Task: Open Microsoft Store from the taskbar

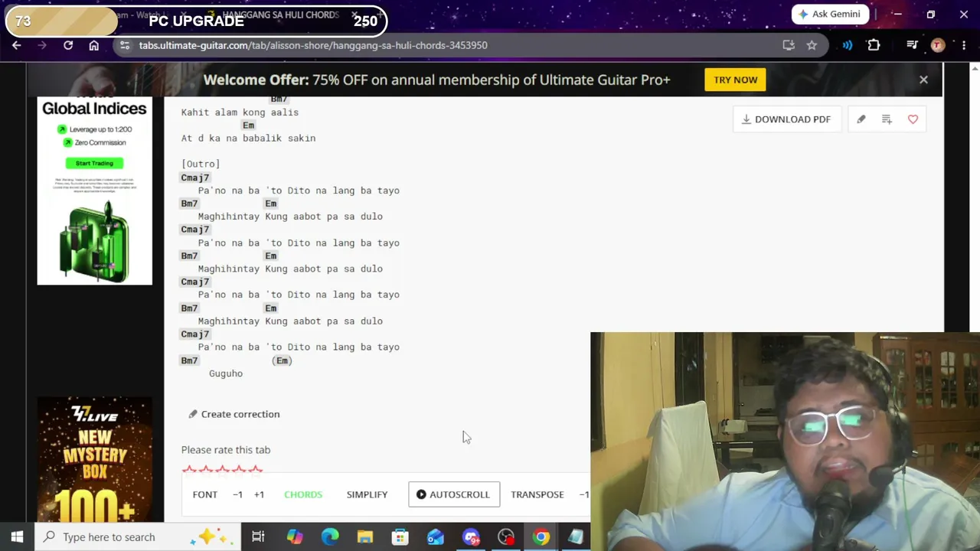Action: (x=400, y=537)
